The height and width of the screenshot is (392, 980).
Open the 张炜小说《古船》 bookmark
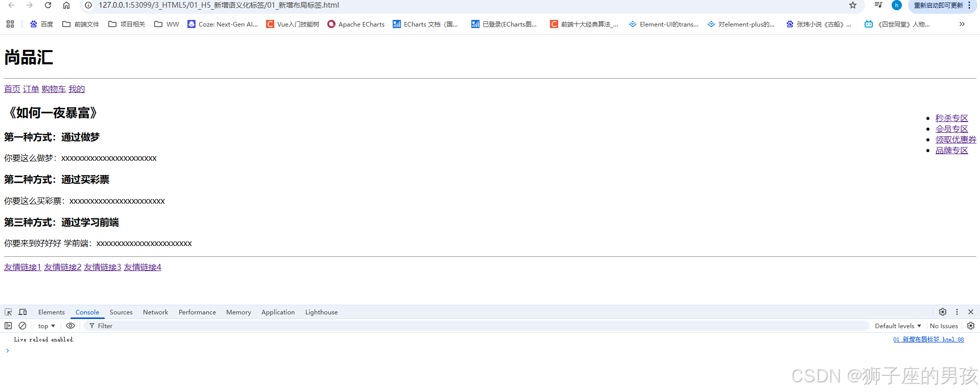click(819, 24)
